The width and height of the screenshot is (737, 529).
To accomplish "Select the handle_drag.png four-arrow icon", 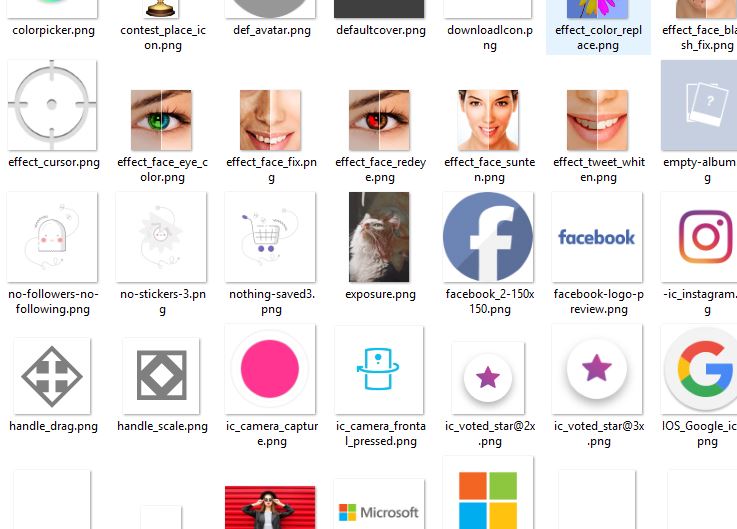I will click(x=52, y=376).
